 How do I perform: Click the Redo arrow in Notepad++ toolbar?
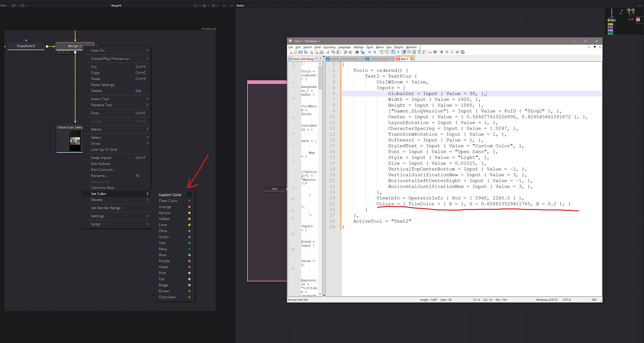point(351,52)
